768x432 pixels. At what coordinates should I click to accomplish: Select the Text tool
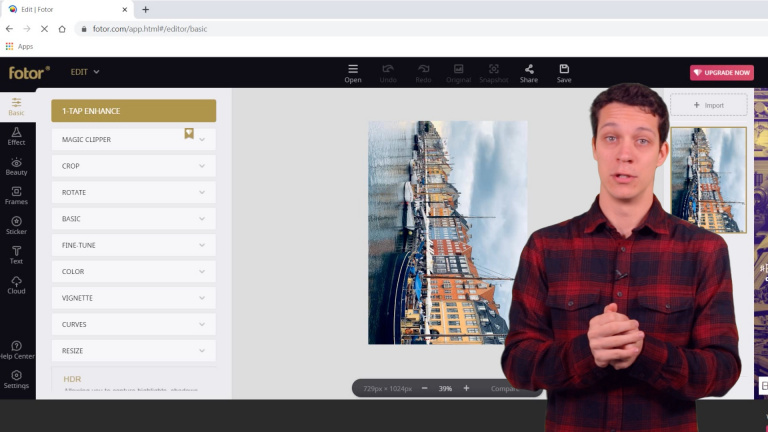click(16, 254)
